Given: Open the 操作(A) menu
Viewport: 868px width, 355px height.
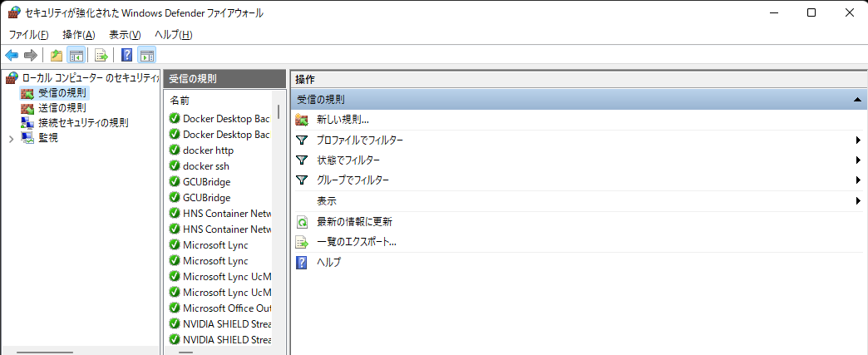Looking at the screenshot, I should [78, 34].
